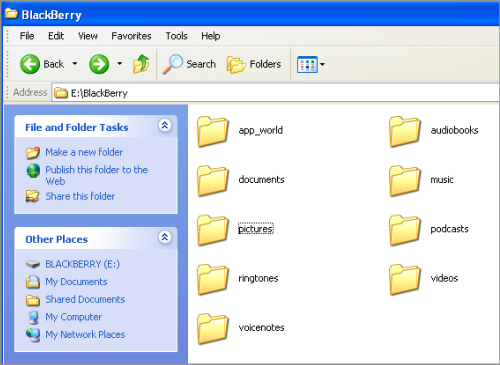Screen dimensions: 500x365
Task: Select the ringtones folder icon
Action: coord(213,280)
